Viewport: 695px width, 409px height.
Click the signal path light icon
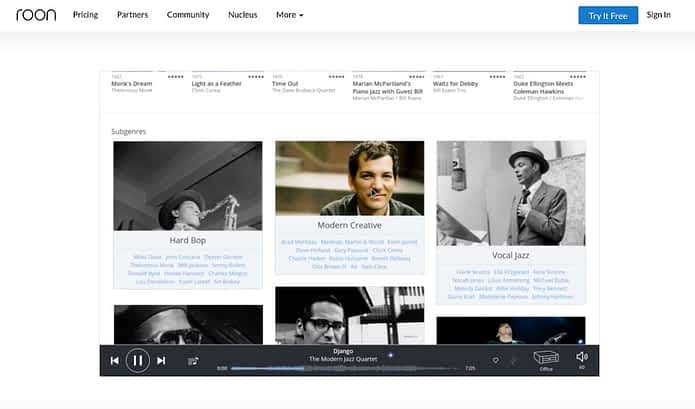coord(390,355)
